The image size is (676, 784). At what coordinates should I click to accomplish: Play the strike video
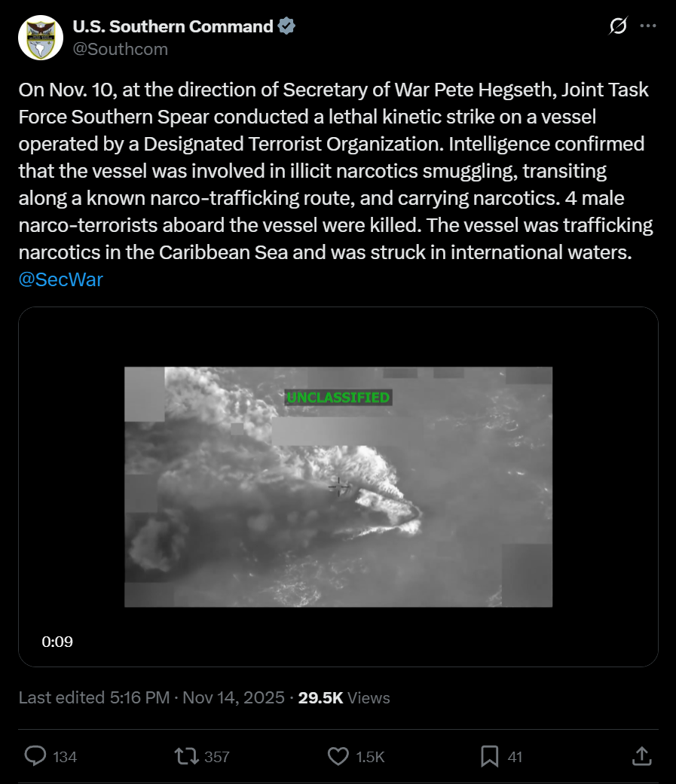pyautogui.click(x=338, y=487)
